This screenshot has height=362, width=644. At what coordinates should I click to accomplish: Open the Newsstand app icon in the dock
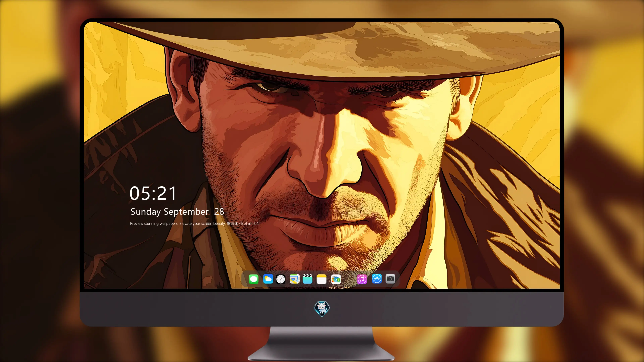point(336,279)
